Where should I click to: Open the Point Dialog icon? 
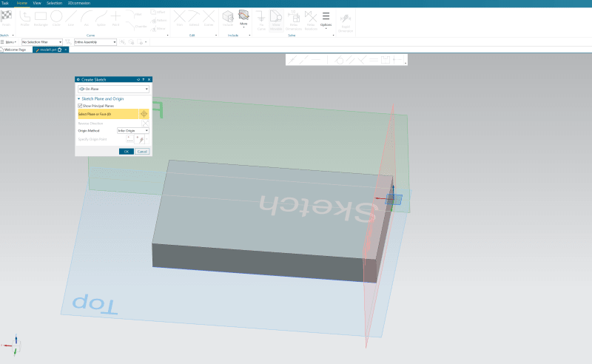point(129,139)
